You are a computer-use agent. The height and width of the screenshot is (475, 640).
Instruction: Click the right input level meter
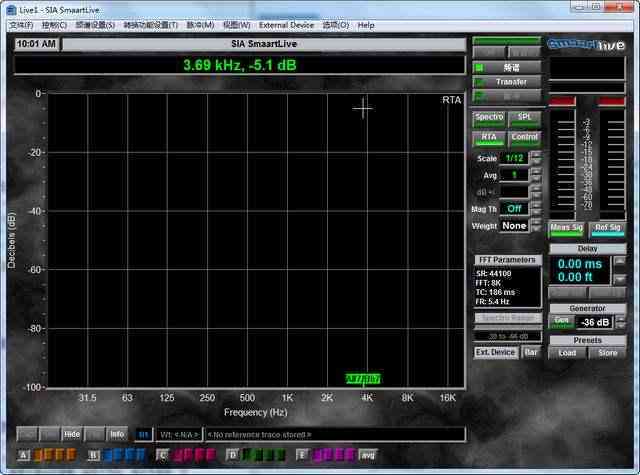coord(612,163)
